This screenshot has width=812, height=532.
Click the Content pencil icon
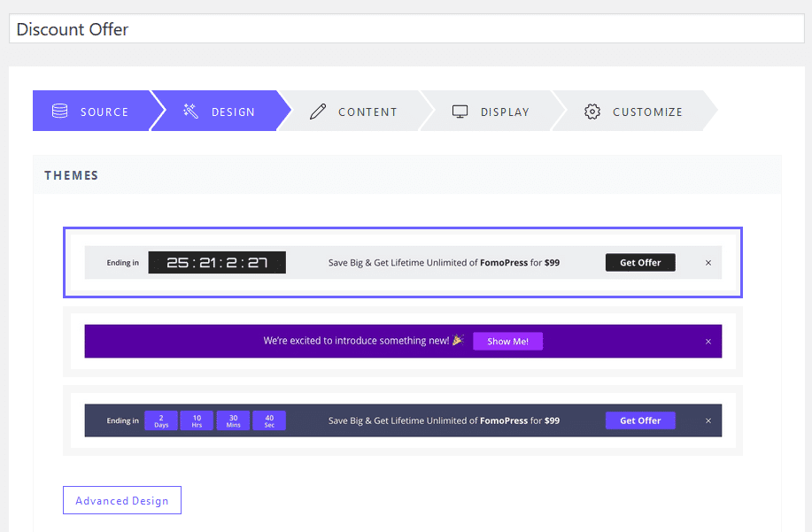[x=318, y=112]
